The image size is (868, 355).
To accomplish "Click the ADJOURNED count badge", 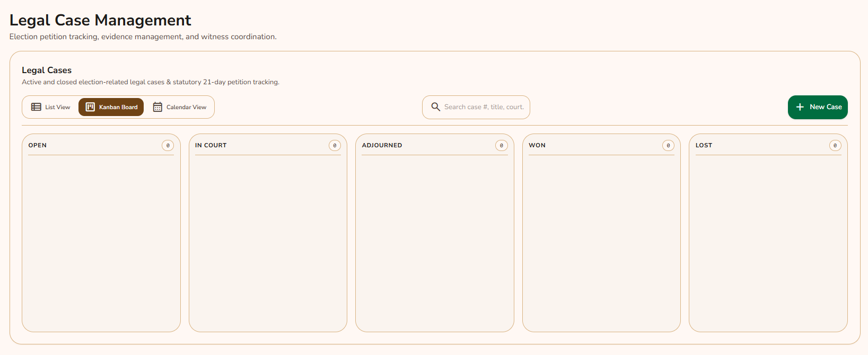I will tap(502, 145).
